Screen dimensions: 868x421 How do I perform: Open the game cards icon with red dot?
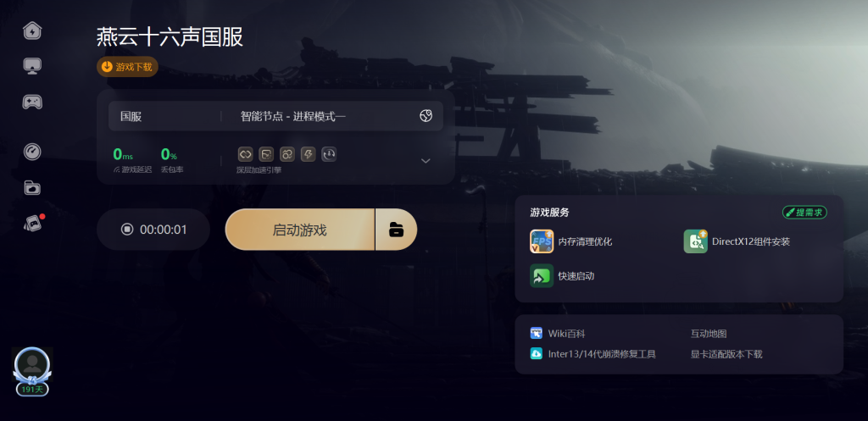coord(33,223)
